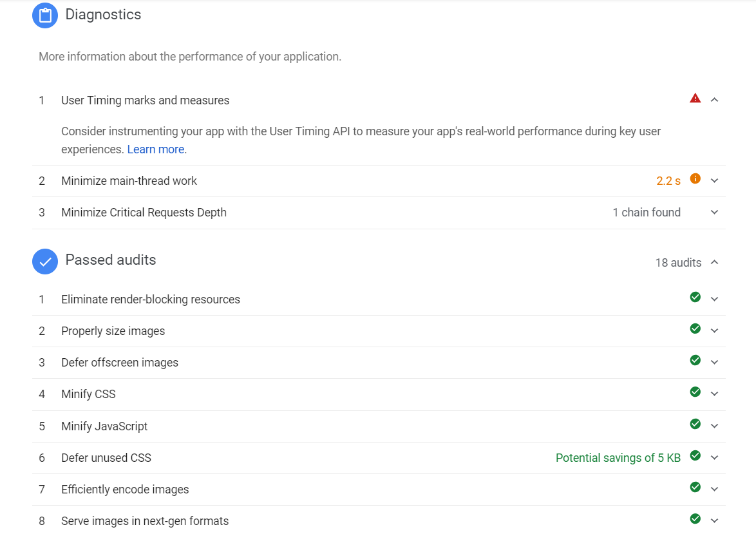The width and height of the screenshot is (756, 534).
Task: Open the Learn more link
Action: tap(156, 149)
